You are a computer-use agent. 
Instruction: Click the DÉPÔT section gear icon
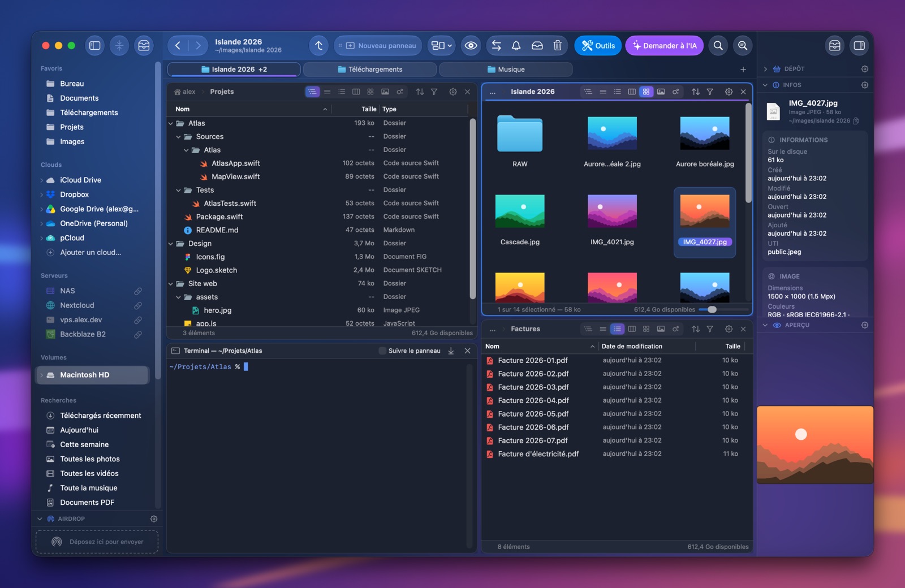864,69
